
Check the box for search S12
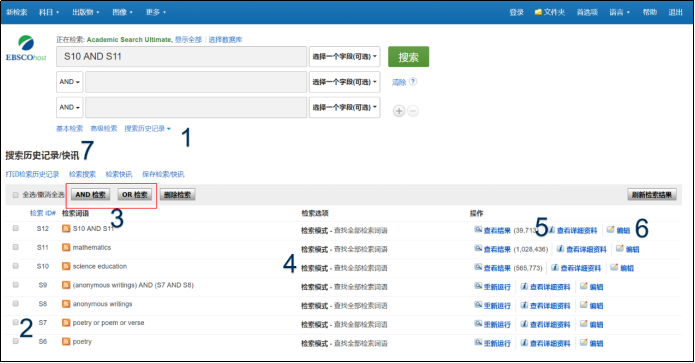tap(16, 228)
